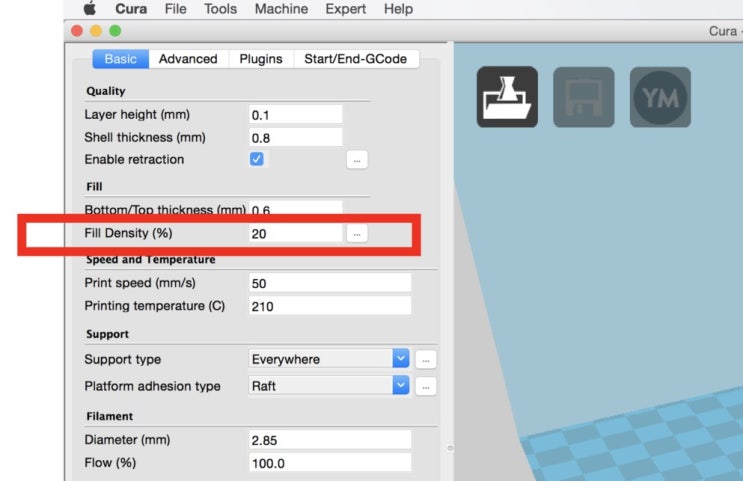The height and width of the screenshot is (481, 743).
Task: Toggle the Enable retraction checkbox
Action: (256, 159)
